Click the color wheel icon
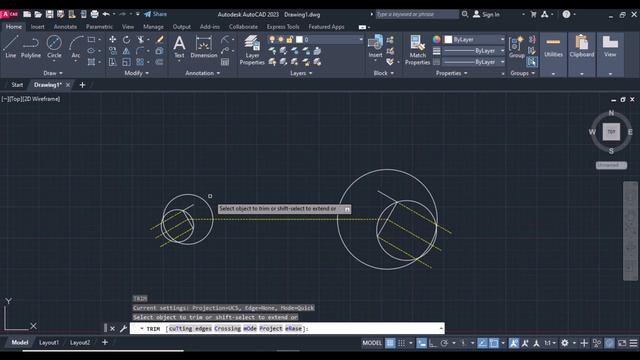640x360 pixels. [x=437, y=40]
